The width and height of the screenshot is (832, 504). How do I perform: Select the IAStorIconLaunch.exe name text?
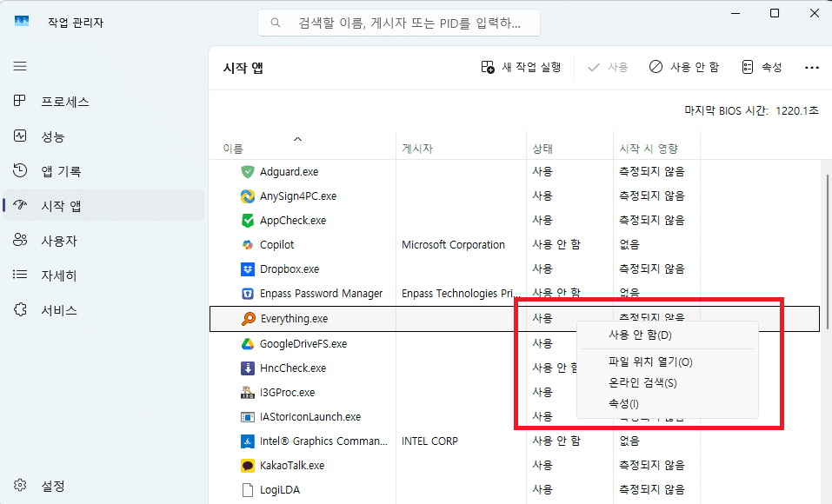coord(310,417)
